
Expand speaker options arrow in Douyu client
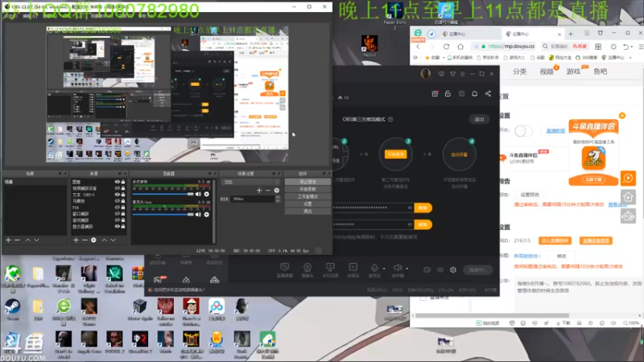(407, 269)
